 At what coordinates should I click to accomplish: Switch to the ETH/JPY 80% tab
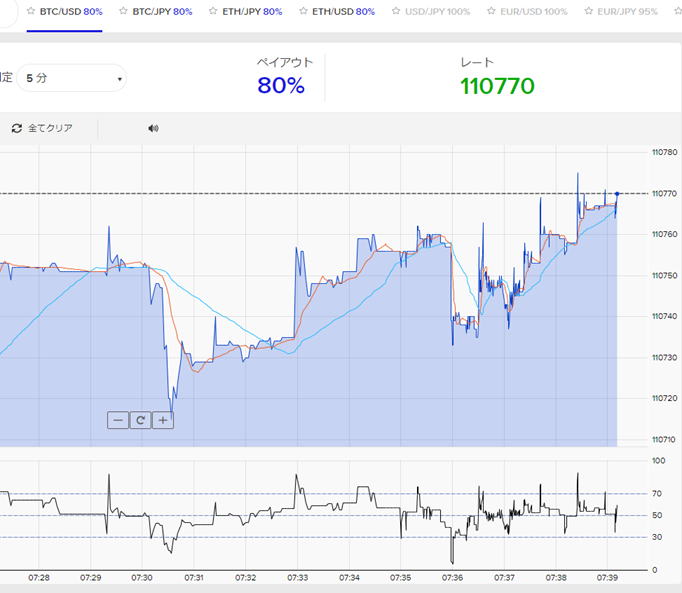(x=252, y=12)
